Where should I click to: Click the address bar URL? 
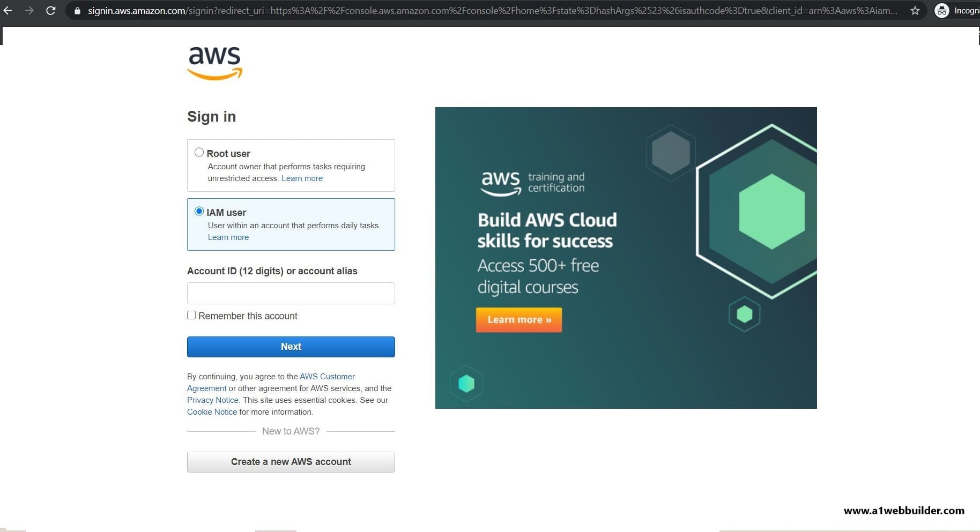[x=322, y=11]
